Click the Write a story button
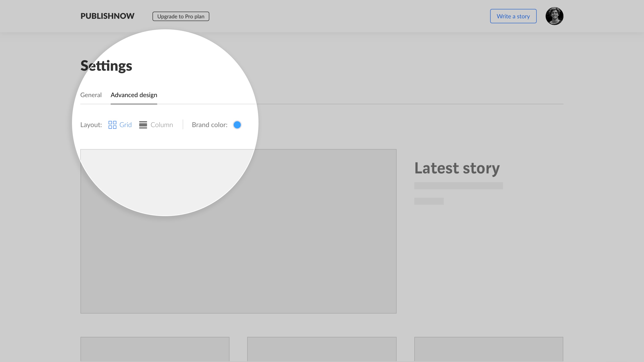This screenshot has width=644, height=362. [513, 16]
